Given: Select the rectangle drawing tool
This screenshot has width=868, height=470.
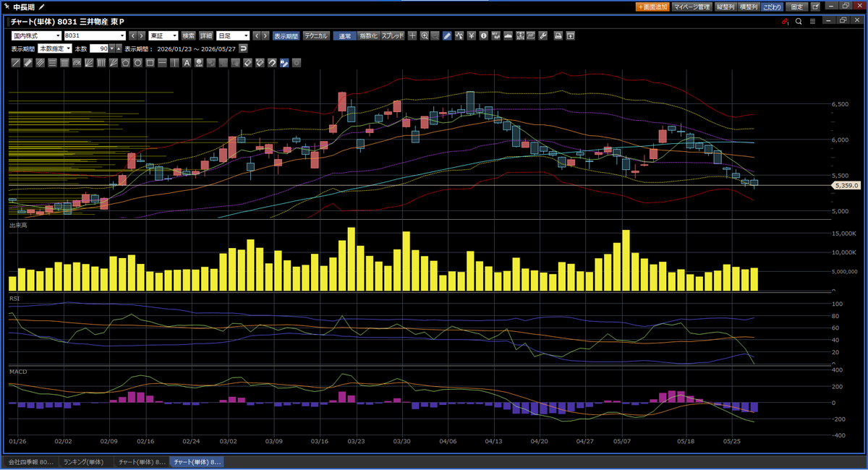Looking at the screenshot, I should [150, 63].
